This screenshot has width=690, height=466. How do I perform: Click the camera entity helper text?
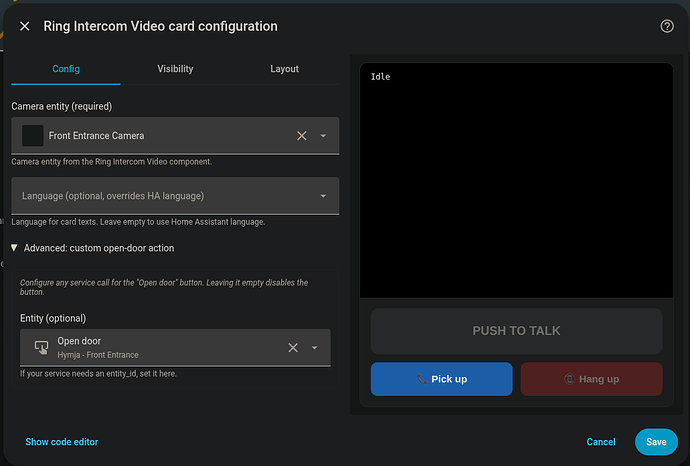(112, 162)
